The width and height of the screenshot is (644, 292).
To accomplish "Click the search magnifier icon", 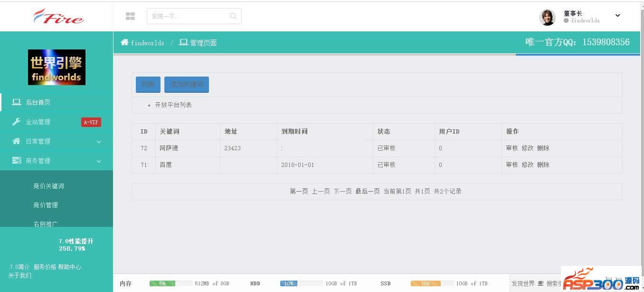I will [233, 16].
